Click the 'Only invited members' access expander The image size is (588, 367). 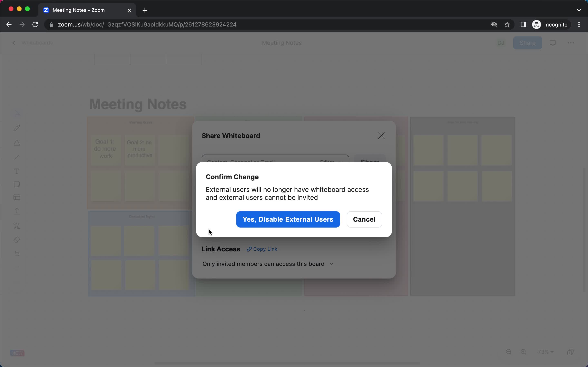[x=332, y=263]
